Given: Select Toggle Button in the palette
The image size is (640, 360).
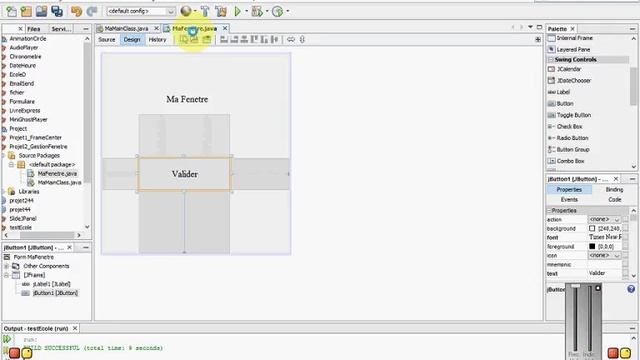Looking at the screenshot, I should coord(573,115).
